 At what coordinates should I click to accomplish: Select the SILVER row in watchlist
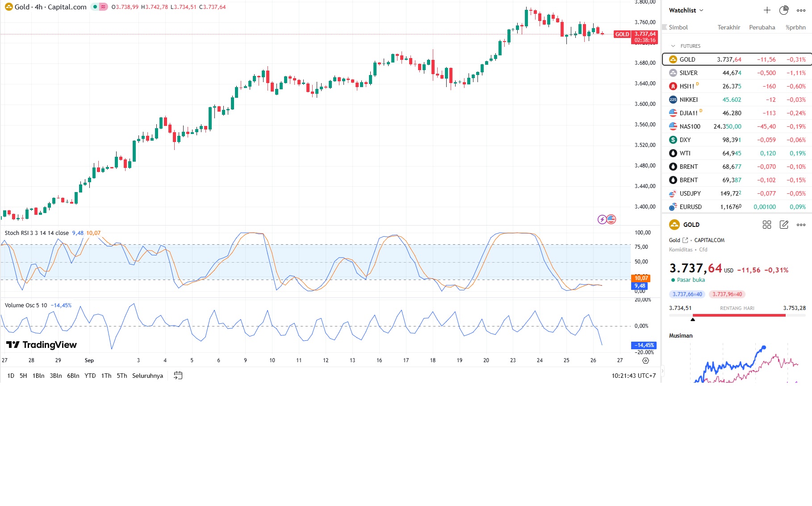pos(737,73)
